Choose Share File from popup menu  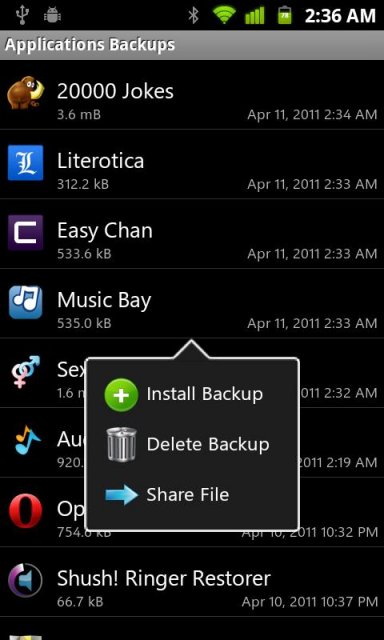point(192,495)
